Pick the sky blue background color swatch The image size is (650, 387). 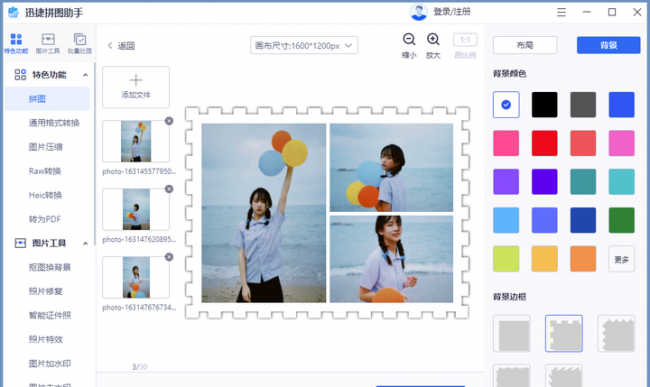tap(506, 220)
